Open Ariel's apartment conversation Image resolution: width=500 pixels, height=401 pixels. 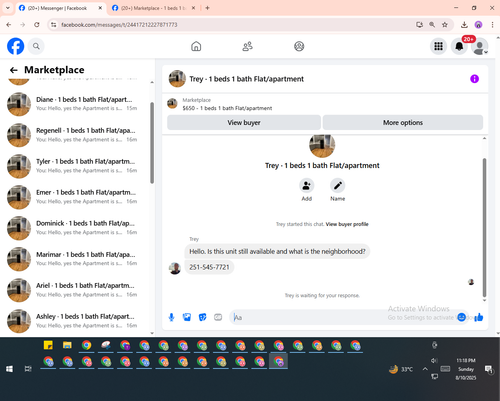click(x=76, y=290)
